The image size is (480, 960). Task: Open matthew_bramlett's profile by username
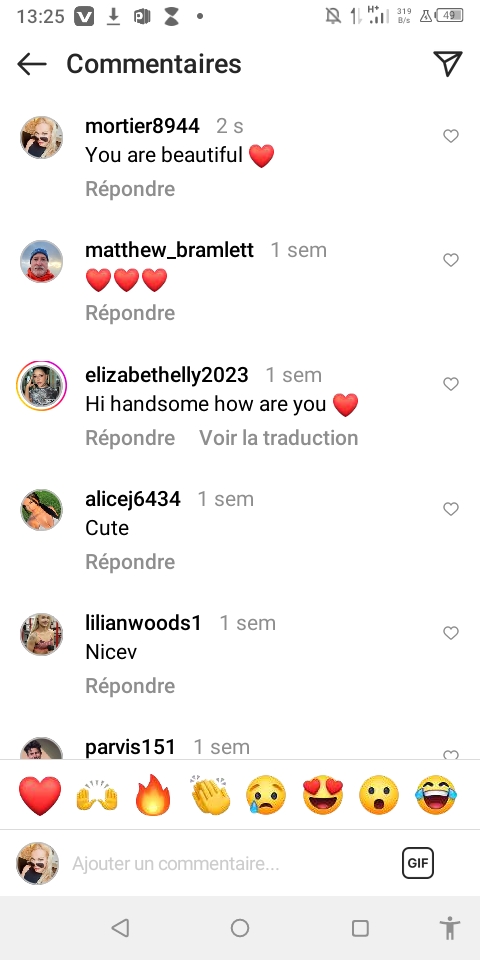[x=170, y=250]
